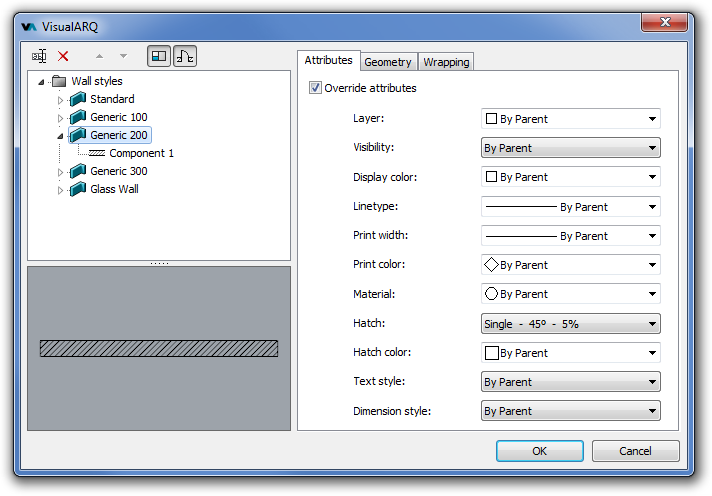The image size is (712, 496).
Task: Click the red delete X icon
Action: click(x=64, y=57)
